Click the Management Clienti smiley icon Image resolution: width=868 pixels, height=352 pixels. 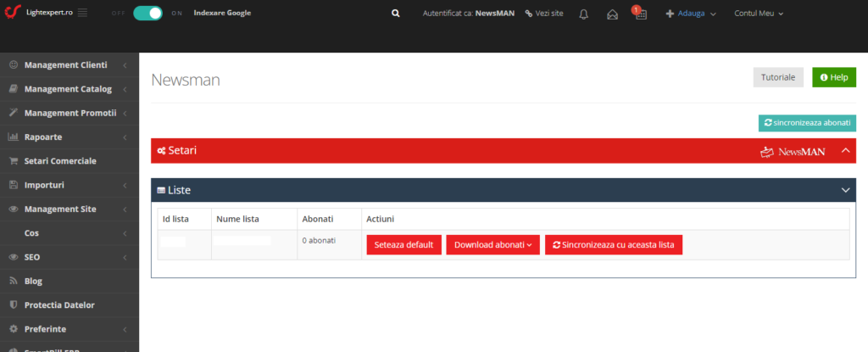(14, 64)
